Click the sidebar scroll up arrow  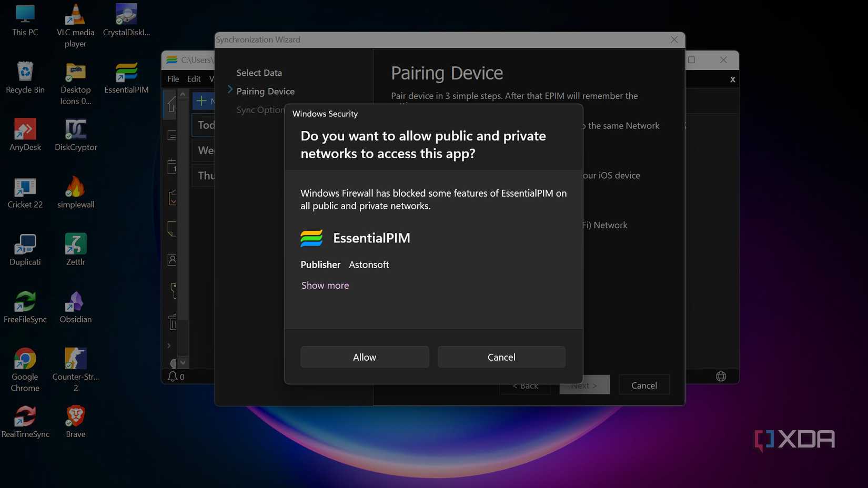pyautogui.click(x=183, y=95)
